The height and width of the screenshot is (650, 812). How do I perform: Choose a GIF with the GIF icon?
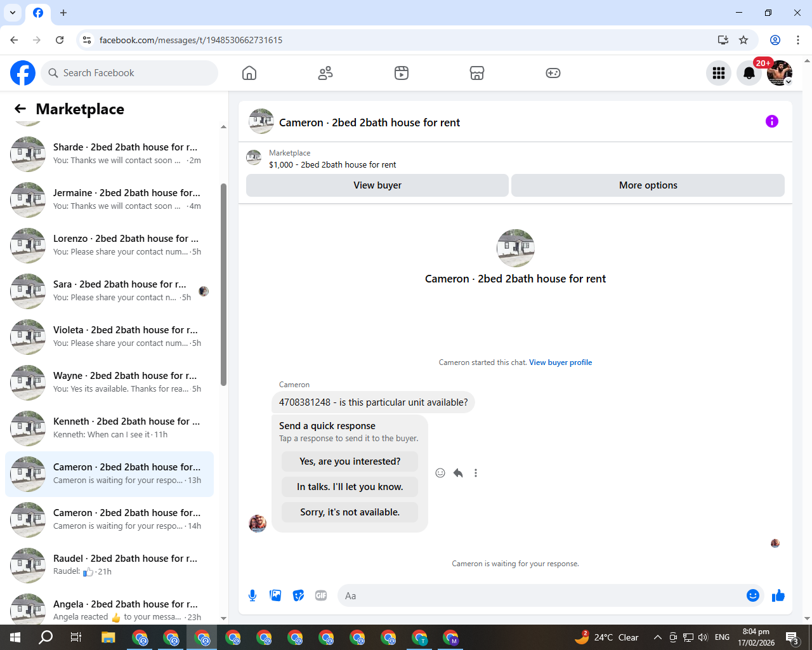321,595
